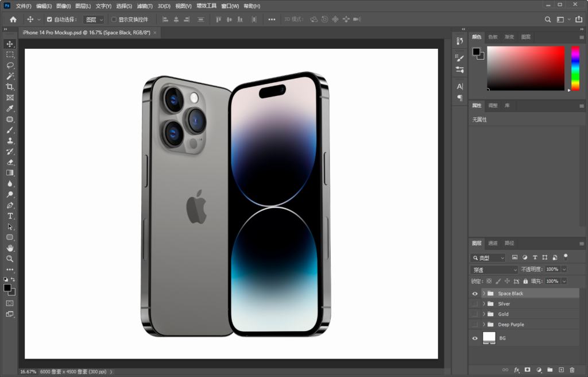Expand the Gold group
Image resolution: width=588 pixels, height=377 pixels.
pyautogui.click(x=483, y=314)
